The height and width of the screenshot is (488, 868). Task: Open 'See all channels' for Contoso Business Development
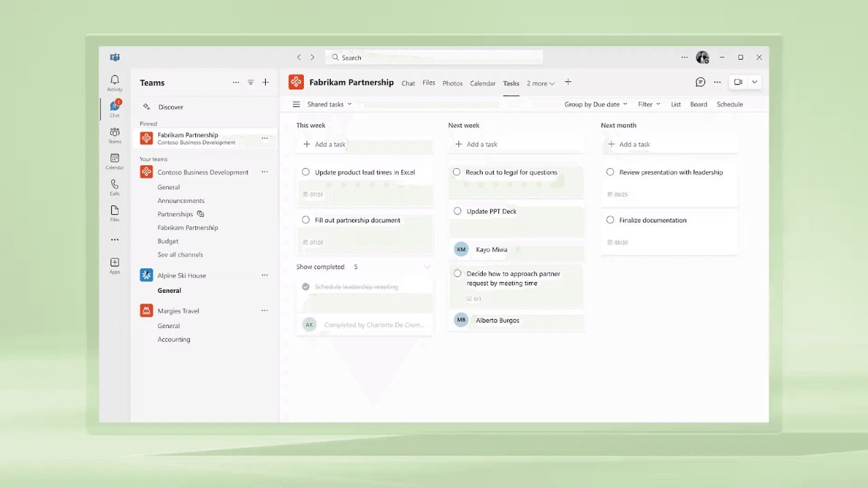(x=180, y=254)
